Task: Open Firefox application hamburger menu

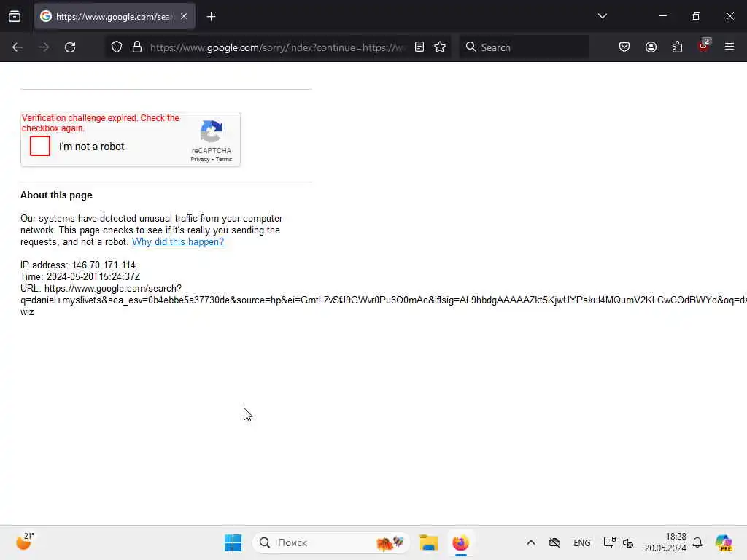Action: [x=729, y=47]
